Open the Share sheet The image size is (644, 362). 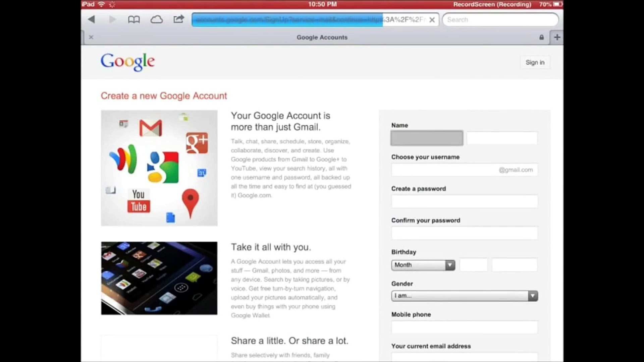click(x=178, y=19)
